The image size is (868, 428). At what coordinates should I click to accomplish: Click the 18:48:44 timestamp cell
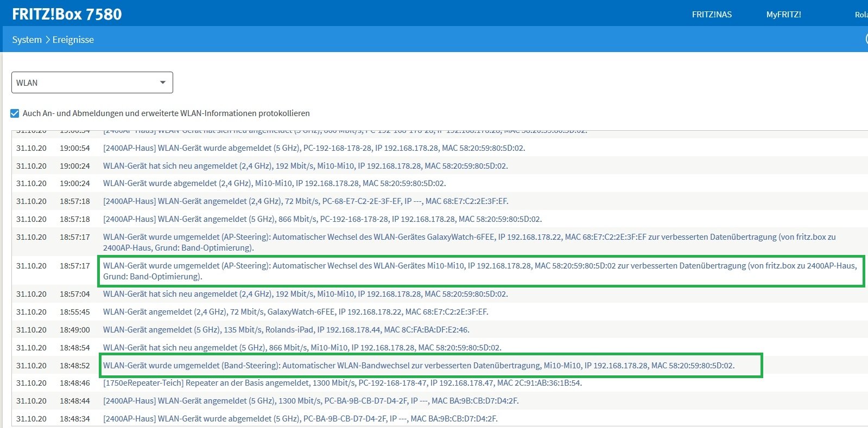[75, 401]
